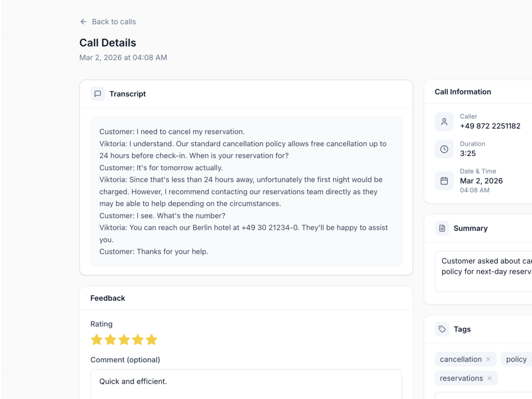Image resolution: width=532 pixels, height=399 pixels.
Task: Click the date calendar icon
Action: 444,181
